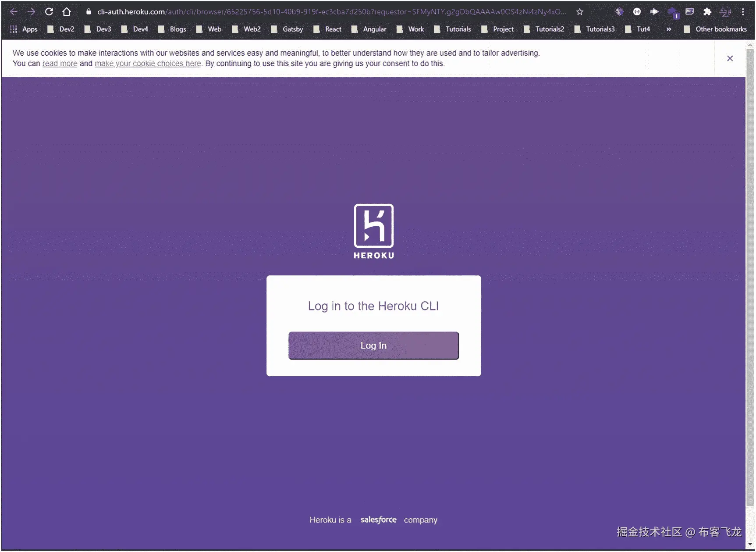
Task: Click 'Log in to the Heroku CLI' heading
Action: click(x=373, y=306)
